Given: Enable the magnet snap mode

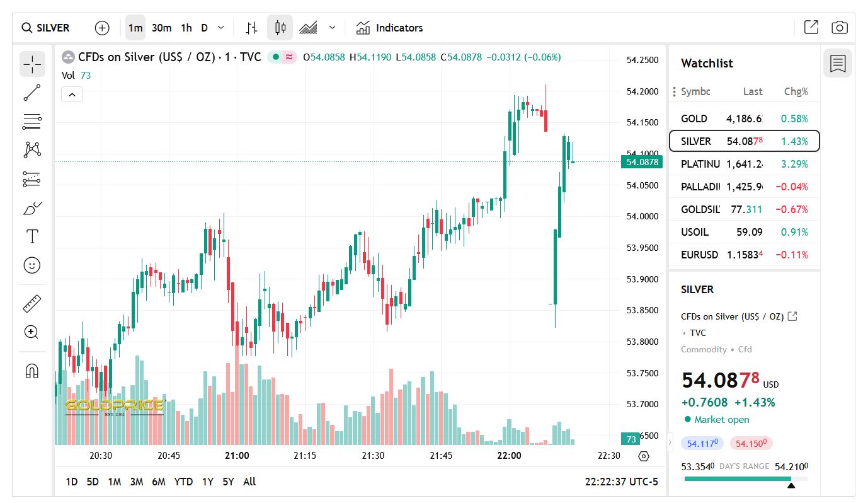Looking at the screenshot, I should point(32,371).
